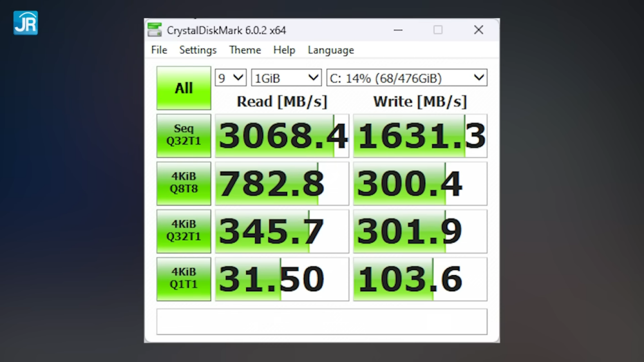Click the JR logo in the corner
Screen dimensions: 644x362
point(26,23)
